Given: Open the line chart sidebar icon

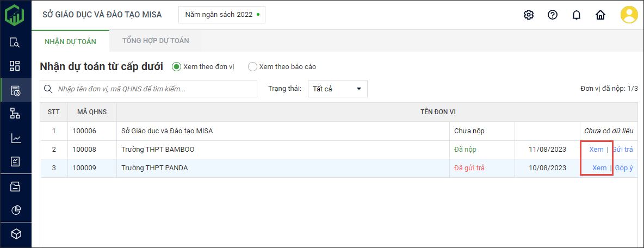Looking at the screenshot, I should click(x=15, y=138).
